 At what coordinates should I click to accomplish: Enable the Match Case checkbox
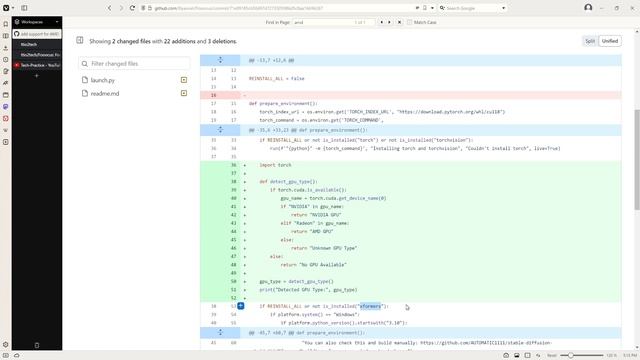409,22
